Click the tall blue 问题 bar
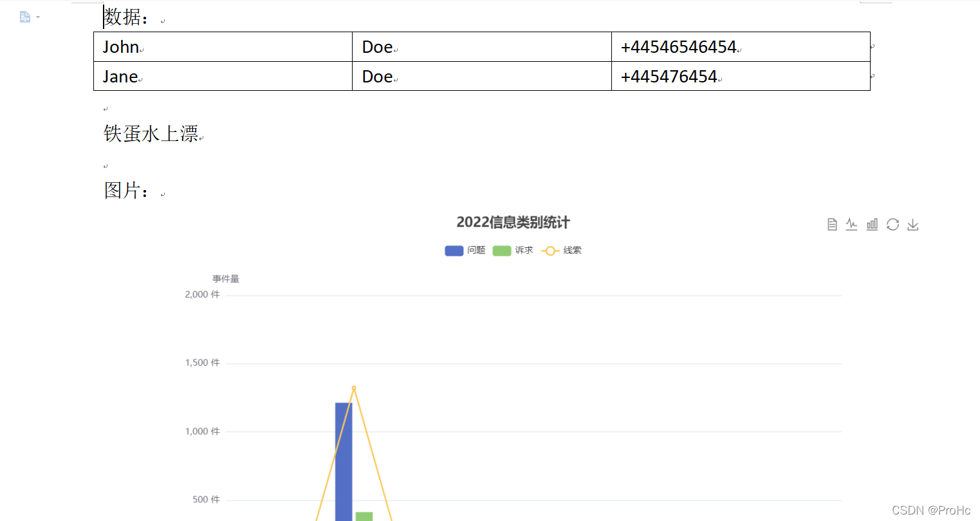Screen dimensions: 980x521 [344, 461]
